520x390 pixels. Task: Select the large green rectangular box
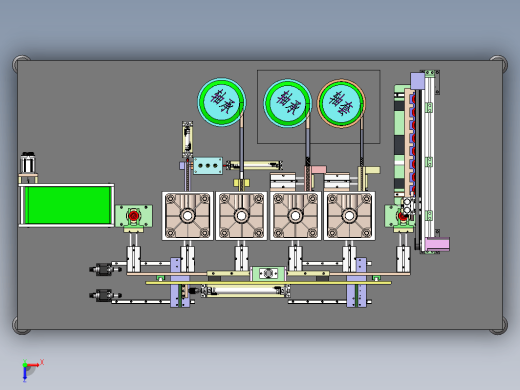[x=68, y=205]
